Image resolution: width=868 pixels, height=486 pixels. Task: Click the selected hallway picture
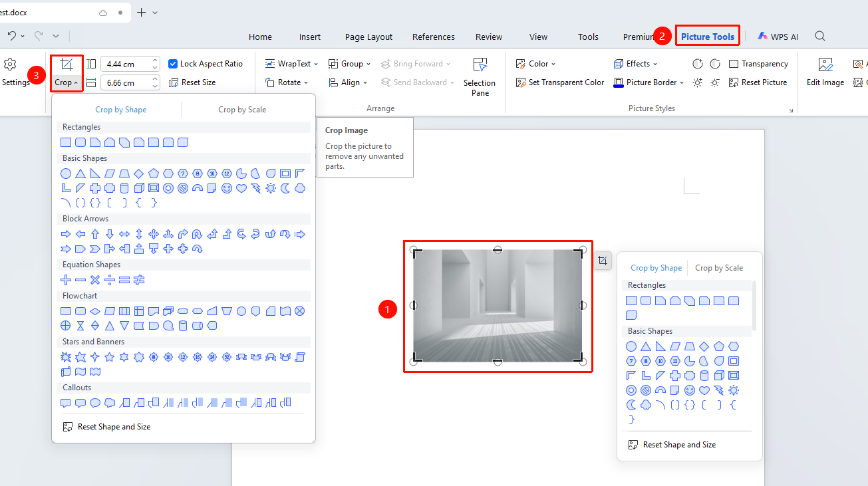click(498, 306)
